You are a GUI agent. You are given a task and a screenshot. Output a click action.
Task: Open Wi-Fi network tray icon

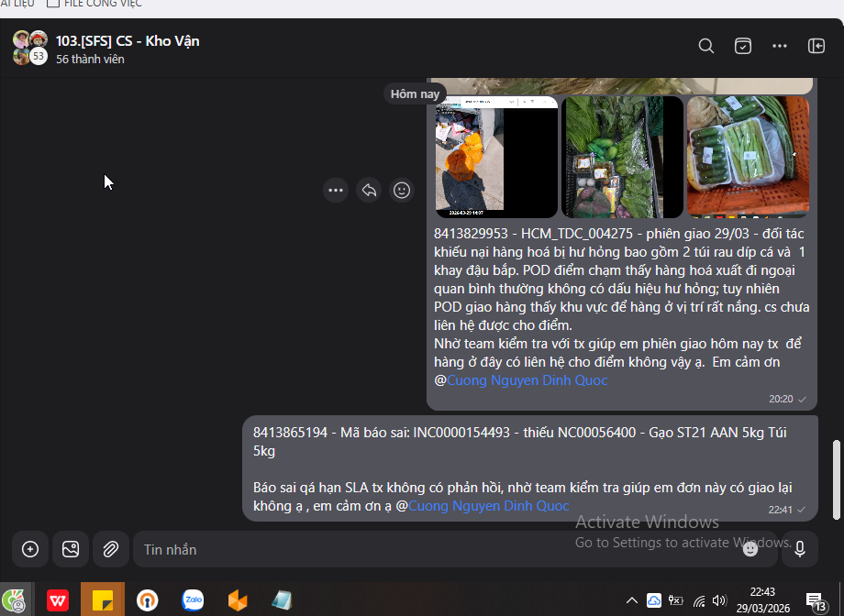pos(699,600)
